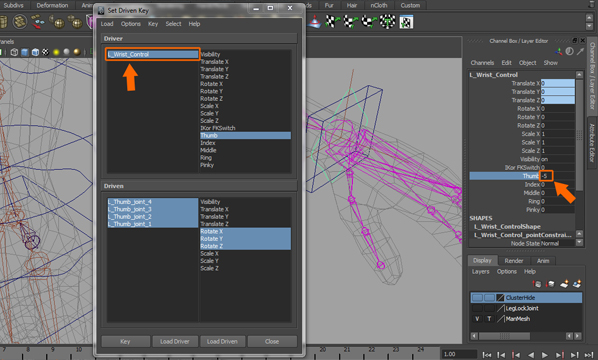This screenshot has height=360, width=598.
Task: Select L_Thumb_joint_4 in Driven list
Action: coord(153,202)
